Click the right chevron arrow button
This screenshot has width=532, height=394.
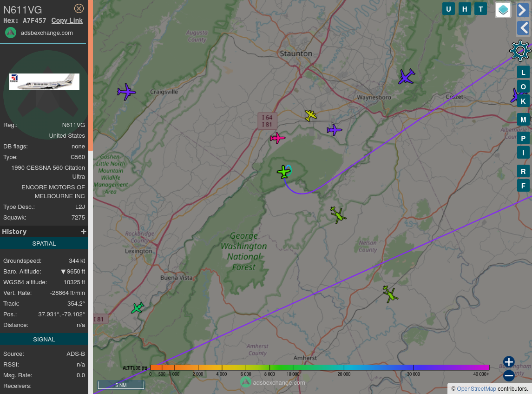point(523,10)
